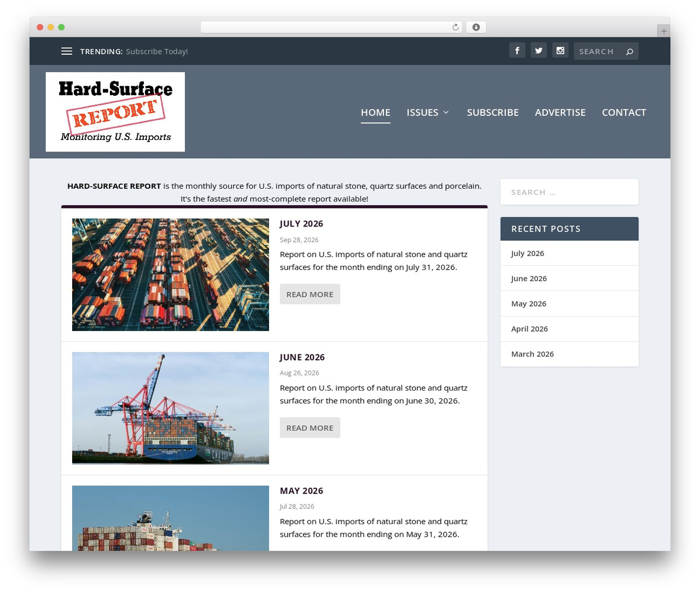Visit the Facebook page icon
Image resolution: width=700 pixels, height=593 pixels.
point(517,50)
